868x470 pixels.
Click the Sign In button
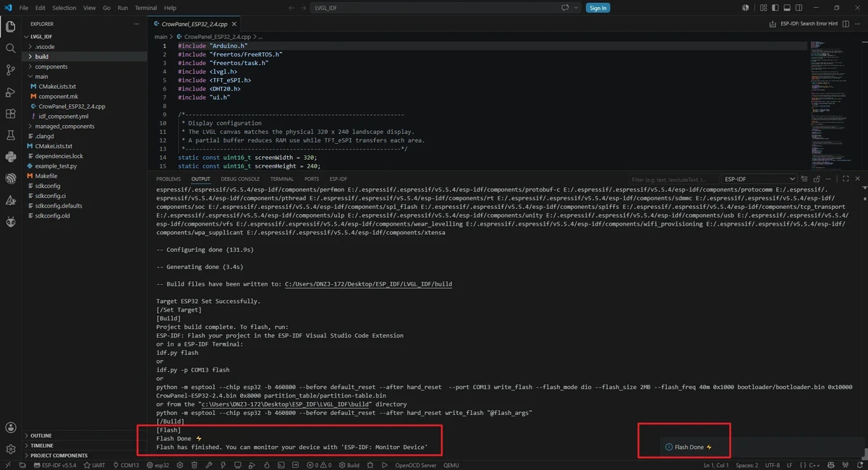click(597, 8)
